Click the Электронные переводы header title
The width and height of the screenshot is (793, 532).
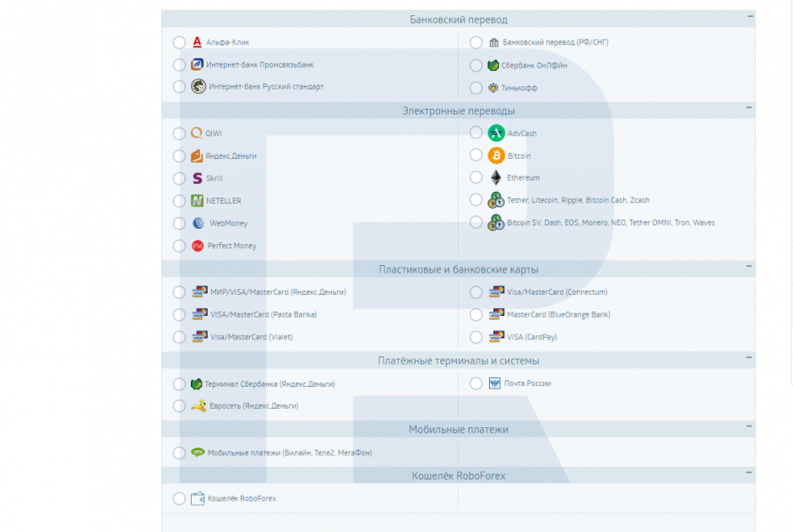pos(459,111)
